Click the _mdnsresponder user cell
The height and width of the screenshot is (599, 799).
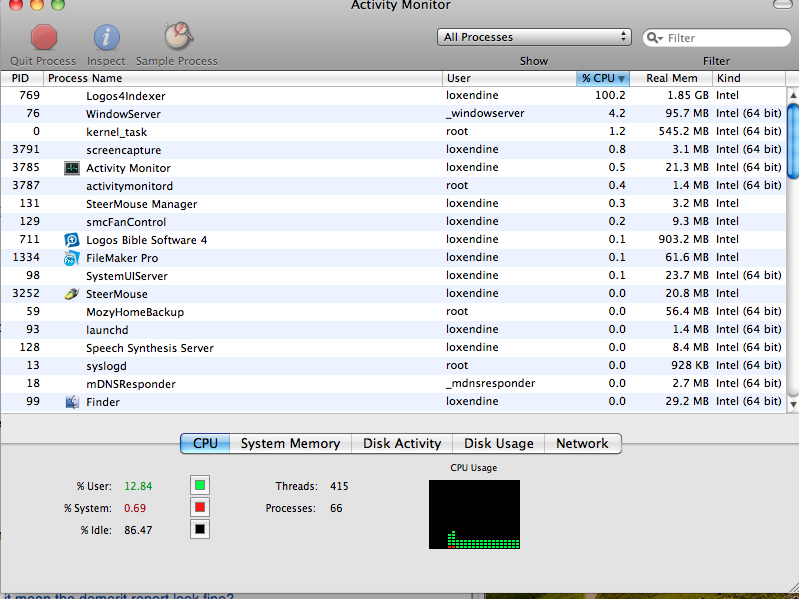[490, 384]
